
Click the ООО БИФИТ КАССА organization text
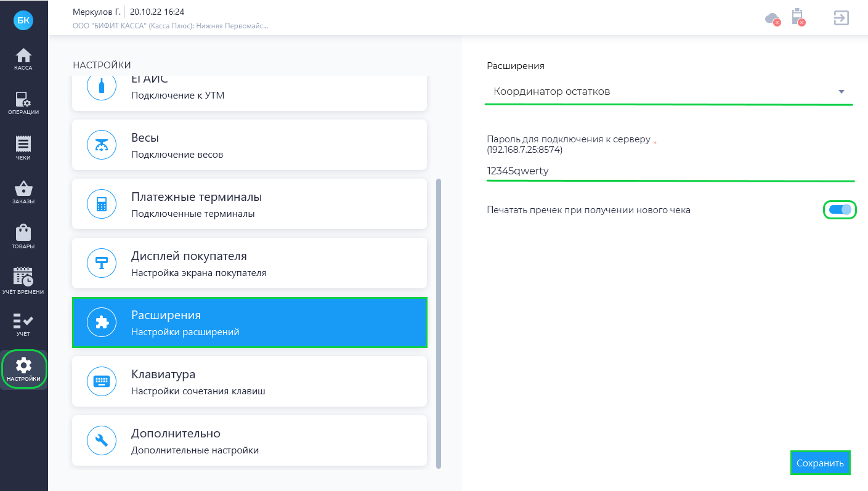[x=171, y=26]
